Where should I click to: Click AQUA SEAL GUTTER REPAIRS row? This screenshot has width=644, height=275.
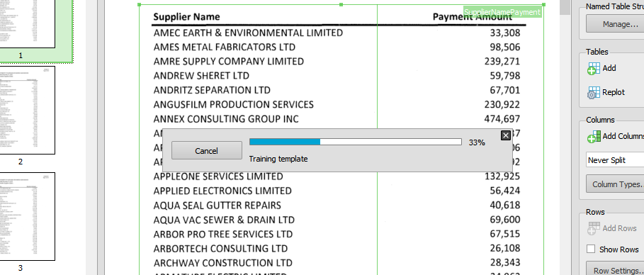tap(218, 205)
